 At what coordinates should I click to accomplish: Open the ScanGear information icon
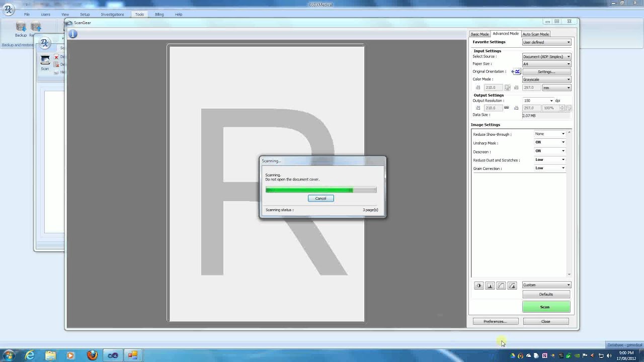(72, 34)
